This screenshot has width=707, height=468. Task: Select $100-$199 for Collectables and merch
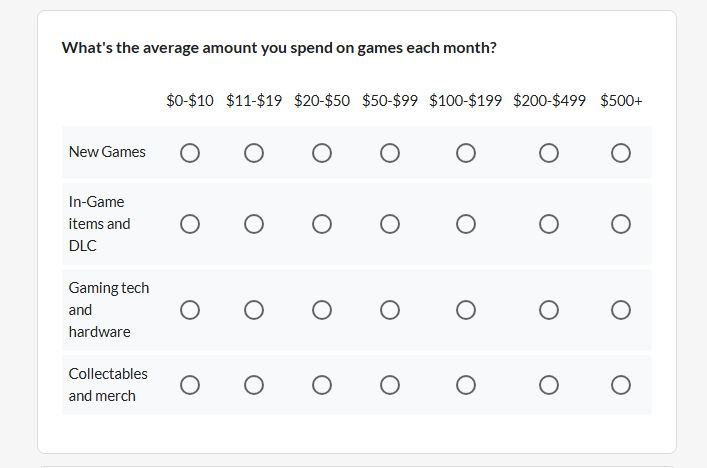[466, 385]
